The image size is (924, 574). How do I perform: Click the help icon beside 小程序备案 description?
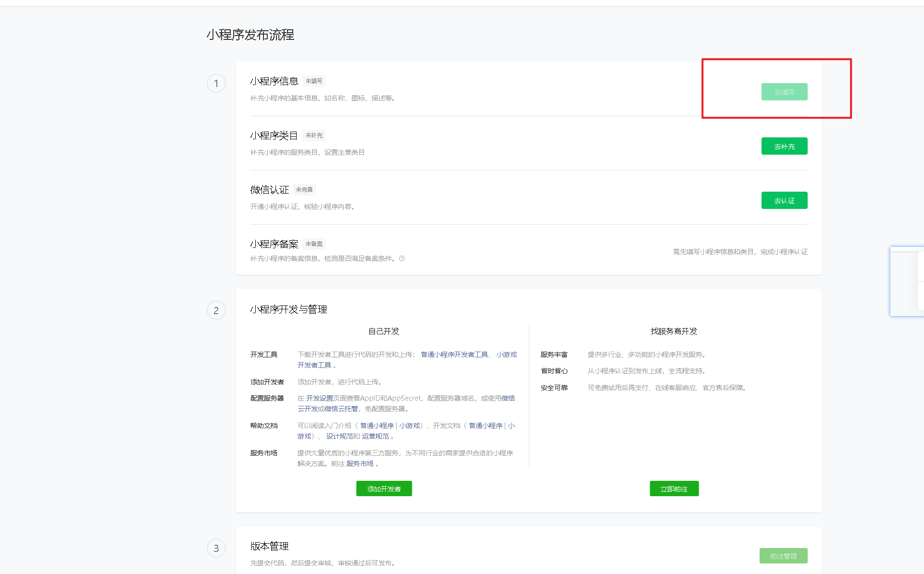click(x=402, y=258)
